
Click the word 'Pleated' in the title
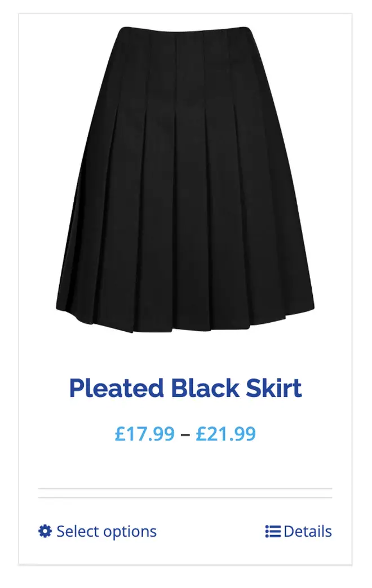(x=116, y=387)
